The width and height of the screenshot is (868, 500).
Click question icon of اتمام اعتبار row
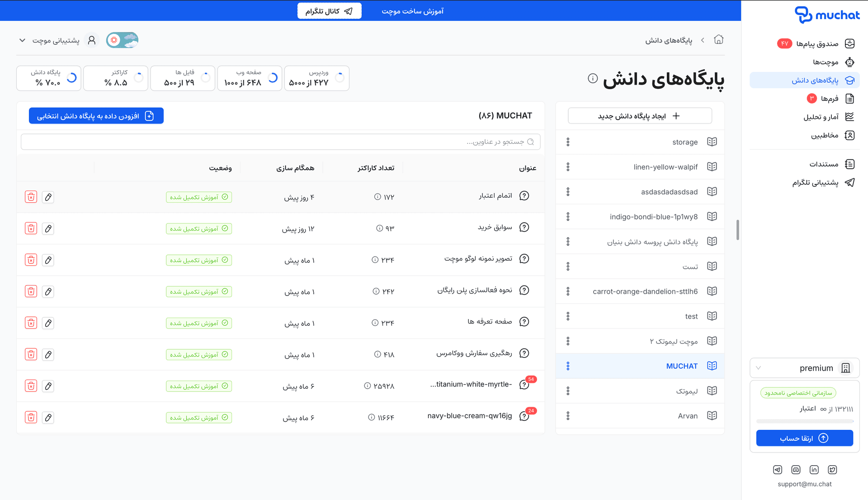pyautogui.click(x=524, y=196)
